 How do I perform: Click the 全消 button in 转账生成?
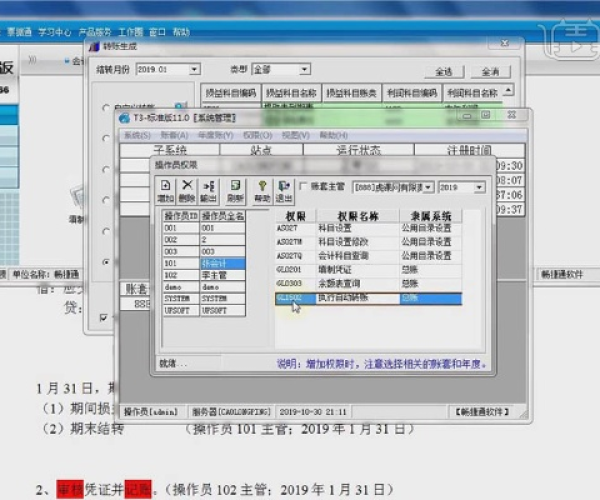tap(491, 72)
